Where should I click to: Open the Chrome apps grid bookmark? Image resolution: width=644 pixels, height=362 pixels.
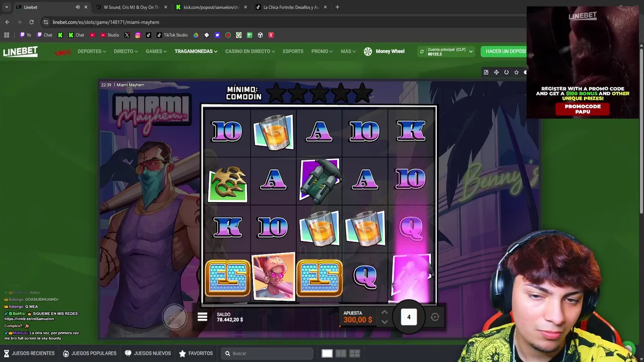7,35
